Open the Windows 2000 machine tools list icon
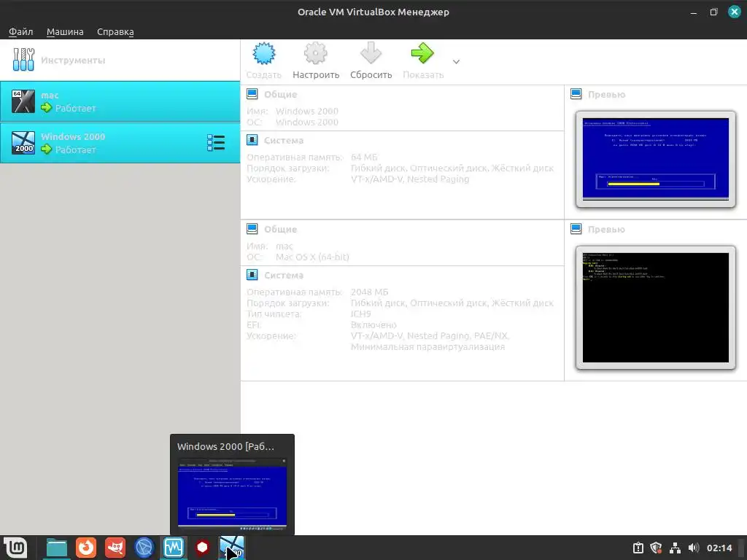The height and width of the screenshot is (560, 747). click(x=216, y=143)
